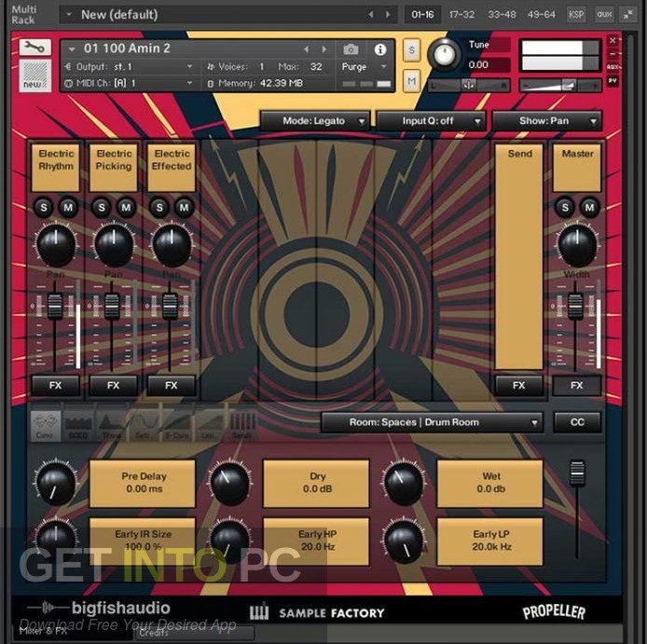Go to next instrument arrow beside Amin 2
The width and height of the screenshot is (647, 644).
[324, 49]
